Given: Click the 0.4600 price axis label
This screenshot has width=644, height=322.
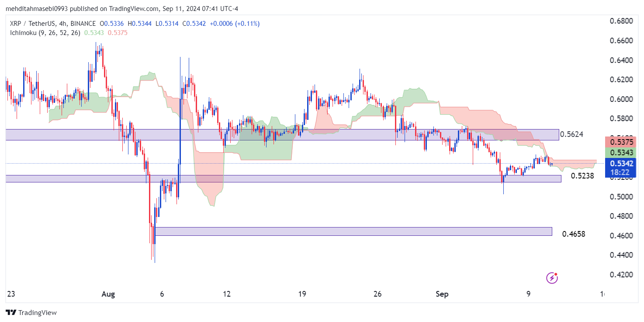Looking at the screenshot, I should click(621, 236).
